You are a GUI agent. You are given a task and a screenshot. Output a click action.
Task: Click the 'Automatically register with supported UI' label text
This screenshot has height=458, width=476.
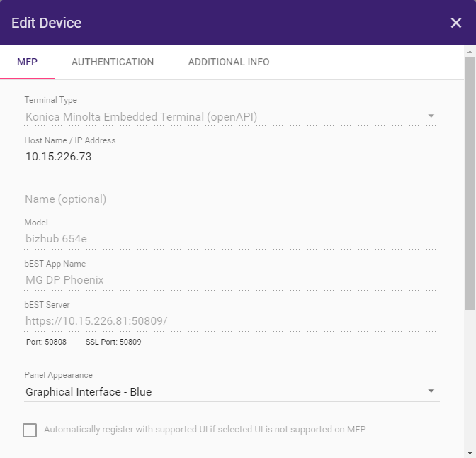click(205, 430)
